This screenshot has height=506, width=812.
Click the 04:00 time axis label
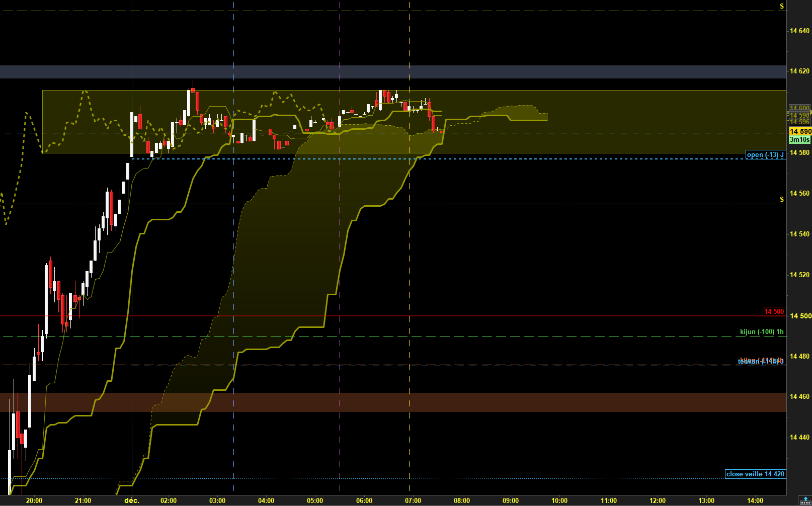(x=266, y=500)
